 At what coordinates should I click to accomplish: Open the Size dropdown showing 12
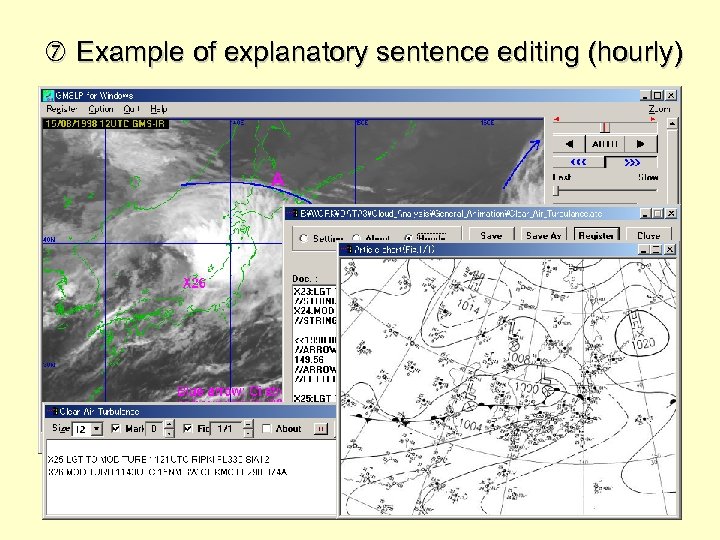[x=96, y=429]
